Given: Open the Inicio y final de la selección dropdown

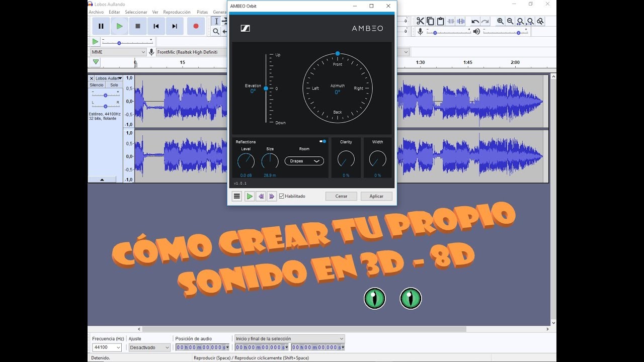Looking at the screenshot, I should coord(290,338).
